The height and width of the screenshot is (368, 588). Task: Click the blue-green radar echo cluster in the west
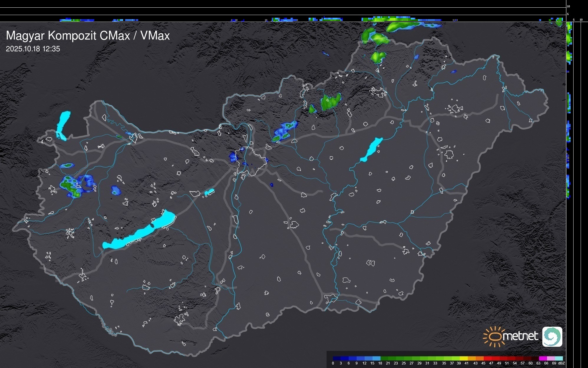(x=71, y=186)
